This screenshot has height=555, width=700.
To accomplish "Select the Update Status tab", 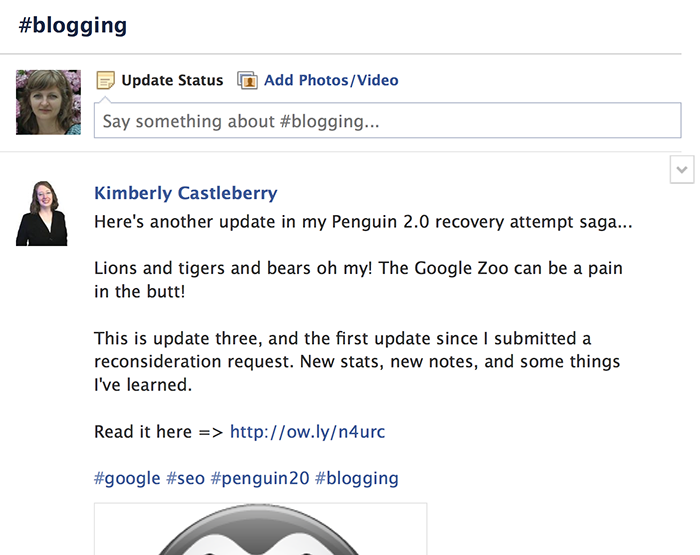I will [172, 81].
